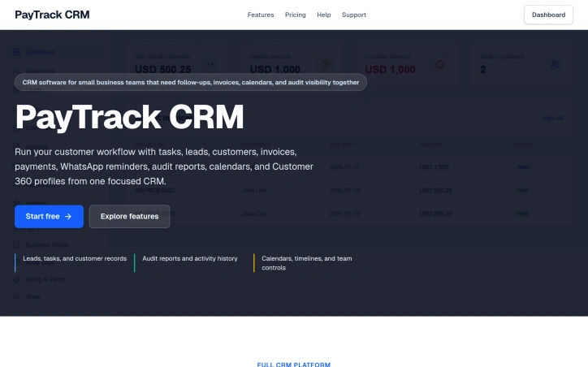
Task: Click the red Overdue Amount alert icon in the preview
Action: point(440,64)
